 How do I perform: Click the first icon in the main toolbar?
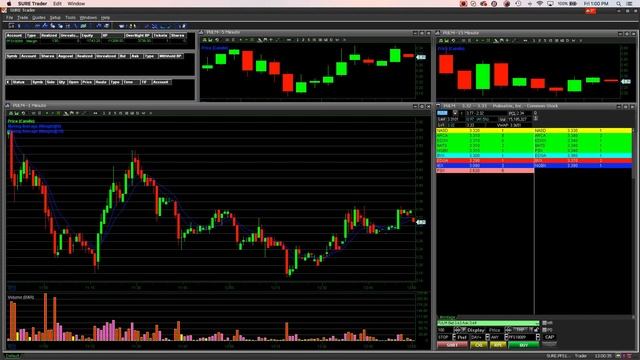coord(11,26)
